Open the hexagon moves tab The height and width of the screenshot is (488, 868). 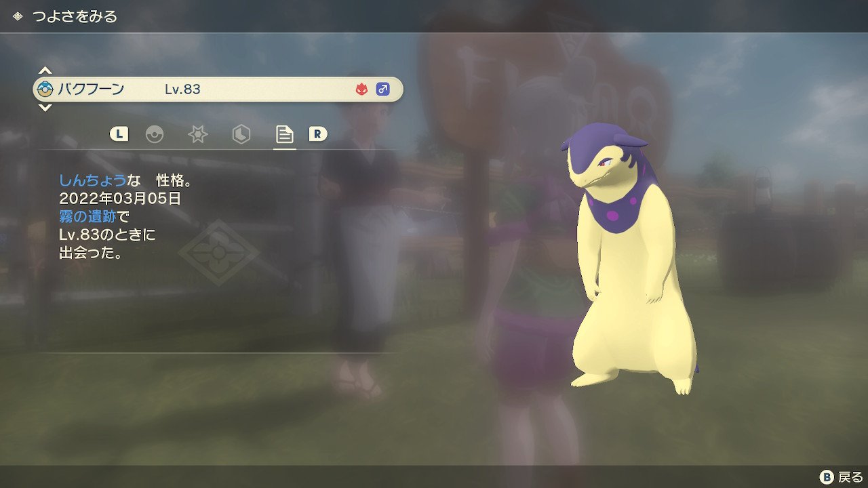[241, 134]
